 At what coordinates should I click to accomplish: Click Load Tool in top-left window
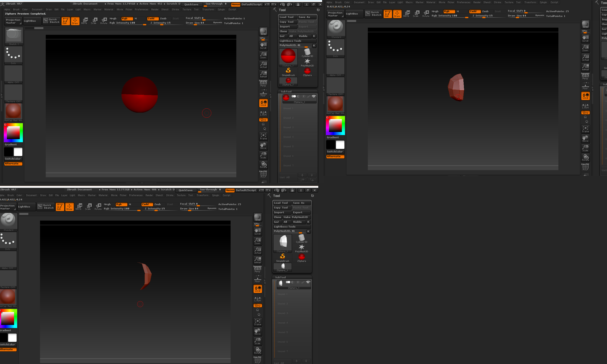coord(288,17)
